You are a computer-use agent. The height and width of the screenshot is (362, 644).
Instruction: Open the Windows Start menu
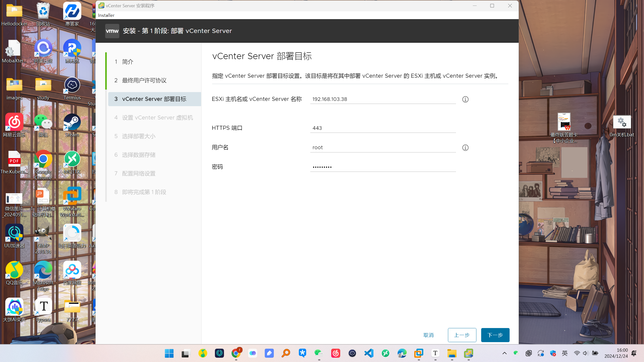[x=169, y=353]
